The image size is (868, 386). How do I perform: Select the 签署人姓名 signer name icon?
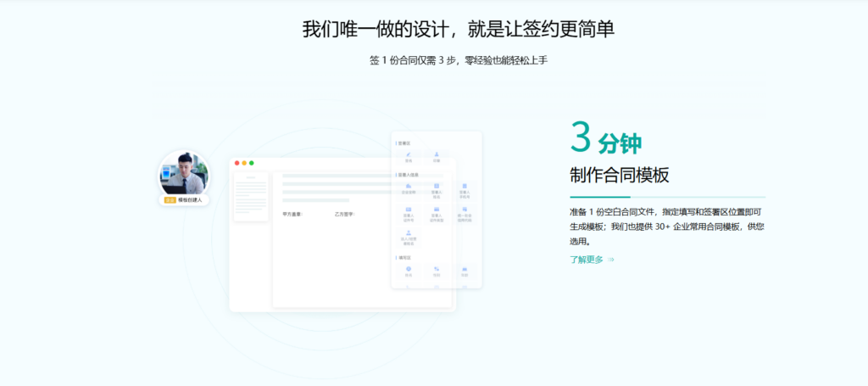[437, 186]
